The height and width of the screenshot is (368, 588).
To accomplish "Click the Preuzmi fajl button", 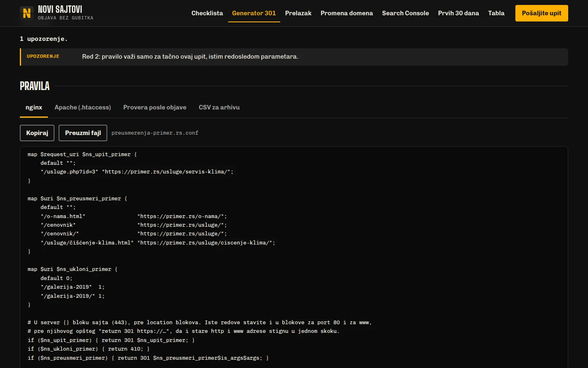I will click(83, 133).
